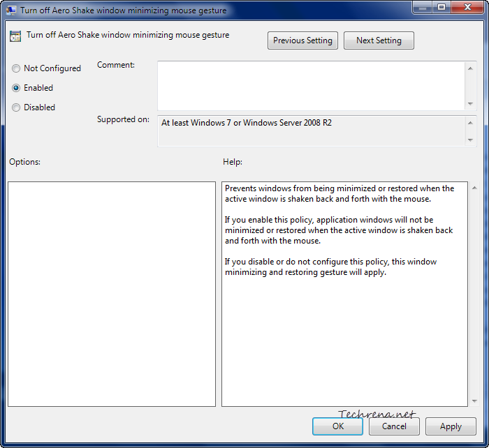The image size is (489, 448).
Task: Go to Previous Setting
Action: pos(302,40)
